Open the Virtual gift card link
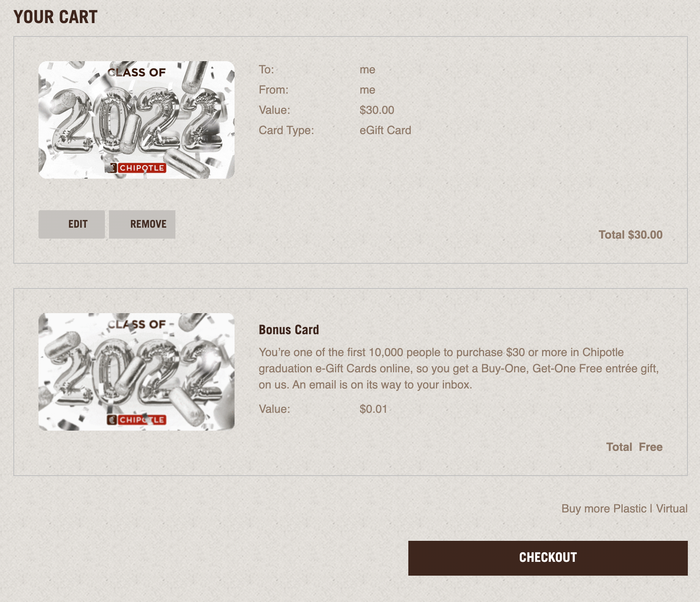Image resolution: width=700 pixels, height=602 pixels. click(x=672, y=509)
